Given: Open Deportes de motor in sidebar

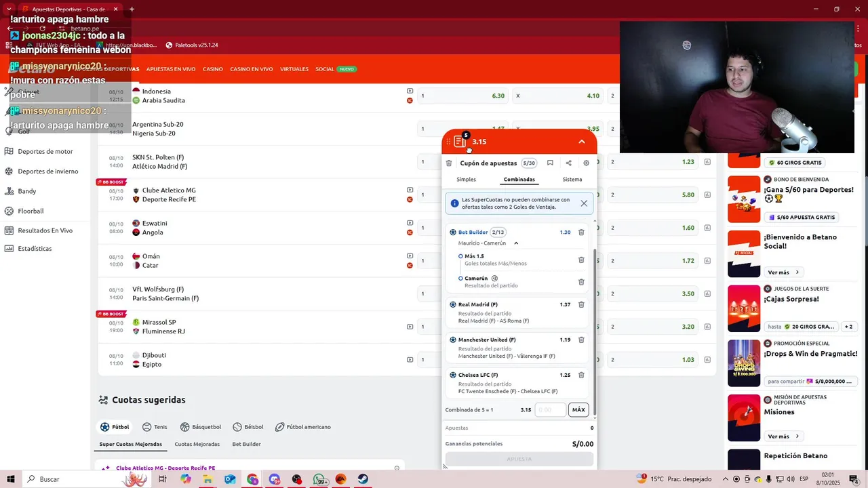Looking at the screenshot, I should coord(45,152).
